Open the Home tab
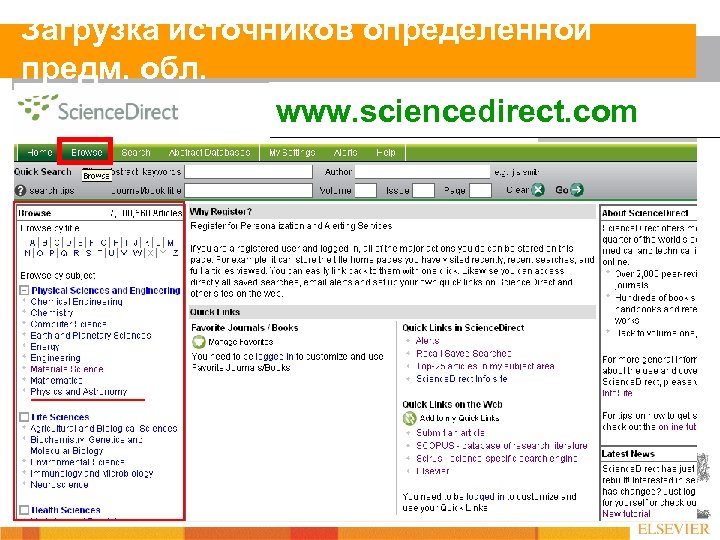Viewport: 720px width, 540px height. (39, 152)
